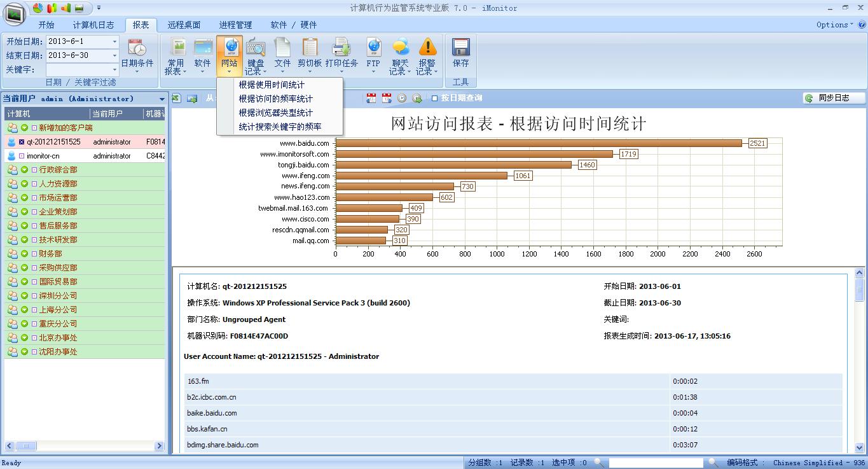Screen dimensions: 868x469
Task: Collapse the 财务部 group
Action: (x=24, y=254)
